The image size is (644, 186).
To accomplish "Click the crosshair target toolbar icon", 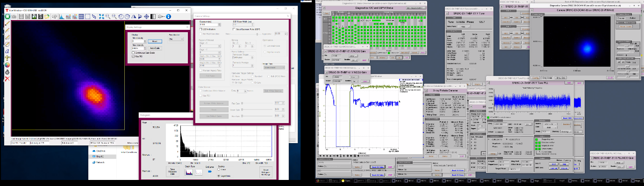I will (146, 16).
